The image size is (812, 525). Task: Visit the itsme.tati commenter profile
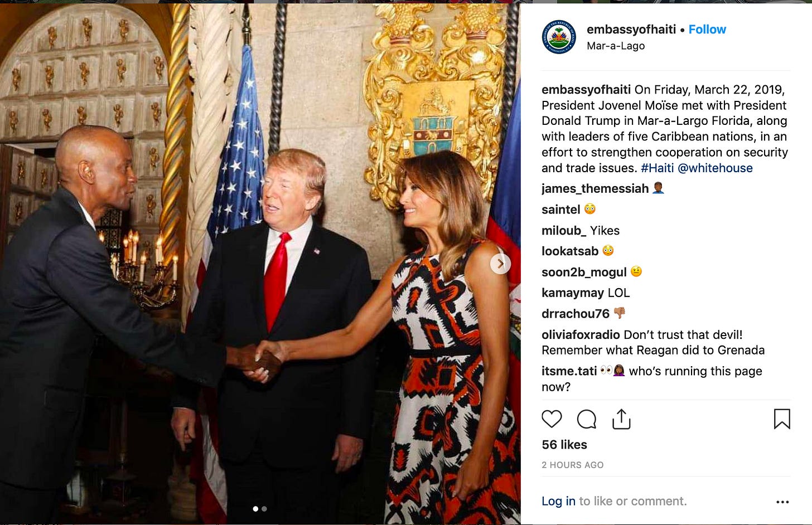pos(569,371)
